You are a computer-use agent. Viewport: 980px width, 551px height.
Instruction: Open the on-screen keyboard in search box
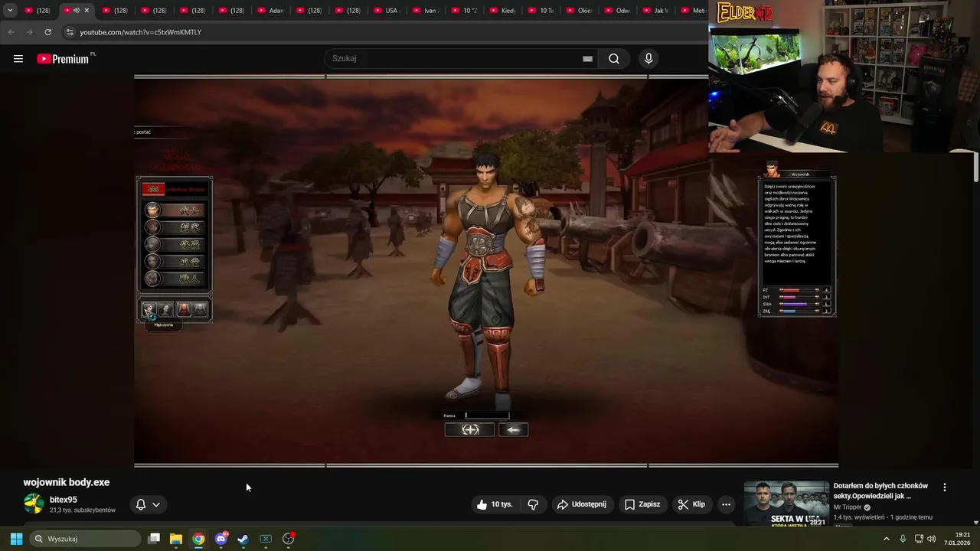[x=587, y=59]
